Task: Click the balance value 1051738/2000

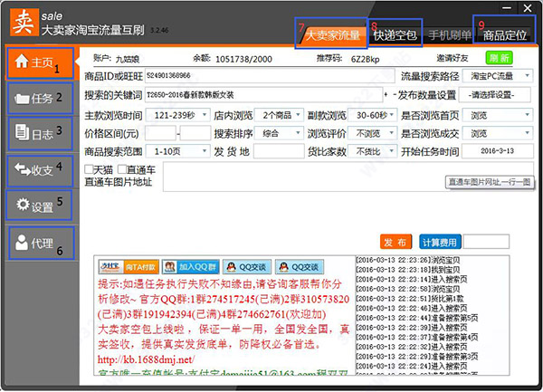Action: pos(243,59)
